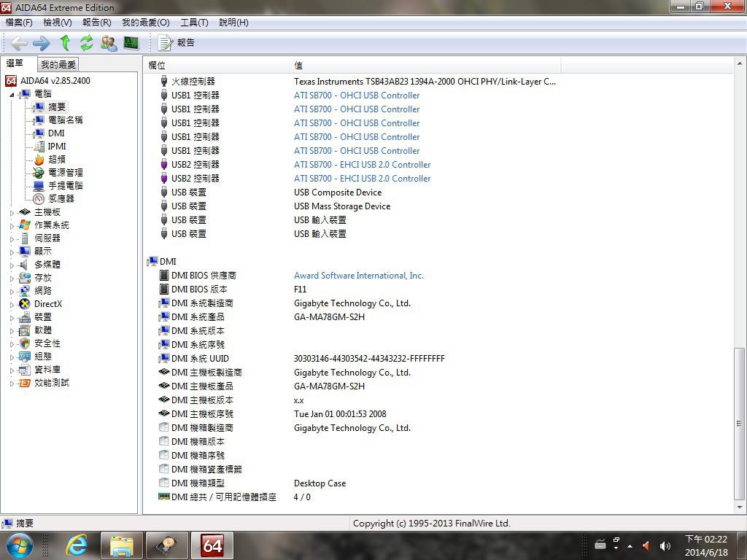Viewport: 747px width, 560px height.
Task: Click the vertical scrollbar thumb
Action: pyautogui.click(x=740, y=424)
